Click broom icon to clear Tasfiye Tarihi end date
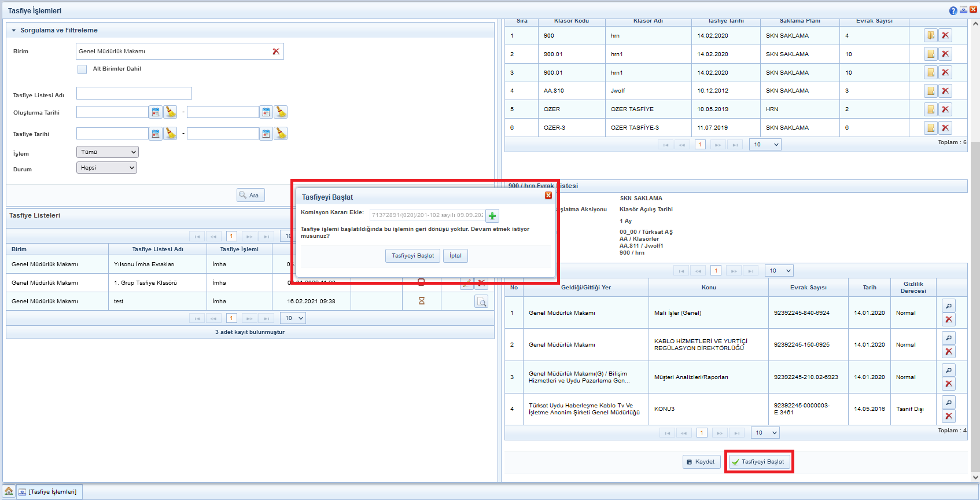Image resolution: width=980 pixels, height=500 pixels. pyautogui.click(x=281, y=134)
